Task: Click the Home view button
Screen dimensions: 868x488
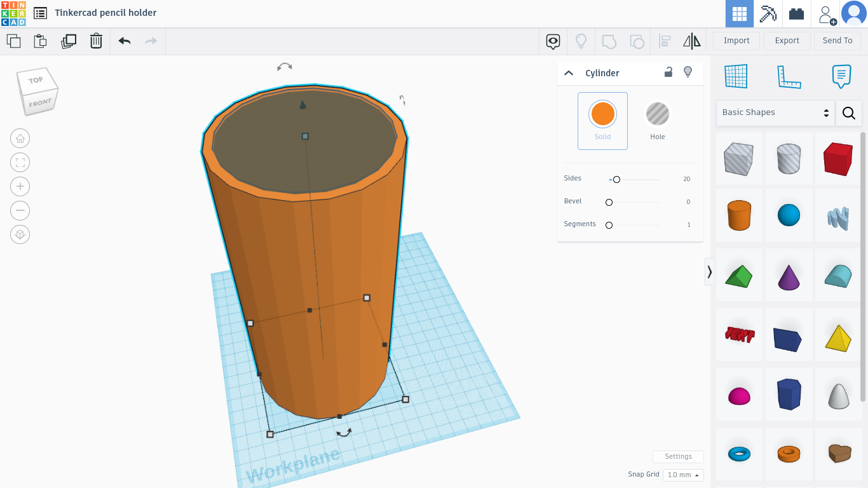Action: (x=20, y=139)
